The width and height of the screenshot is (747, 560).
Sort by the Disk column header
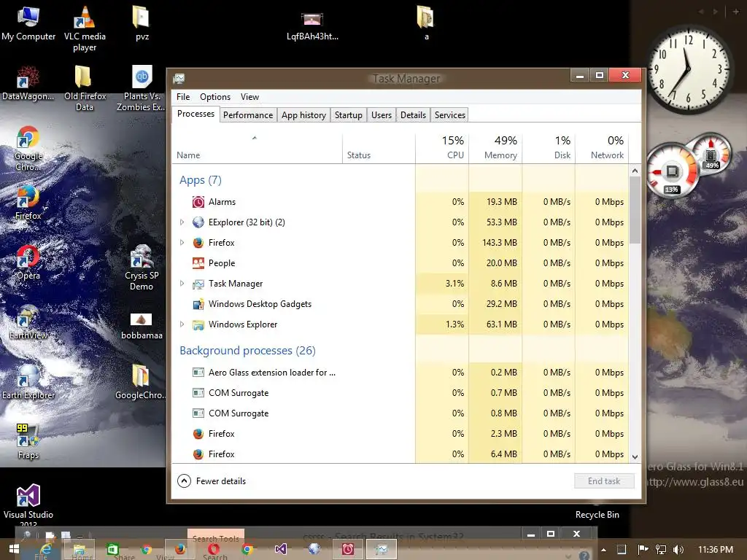(x=549, y=149)
